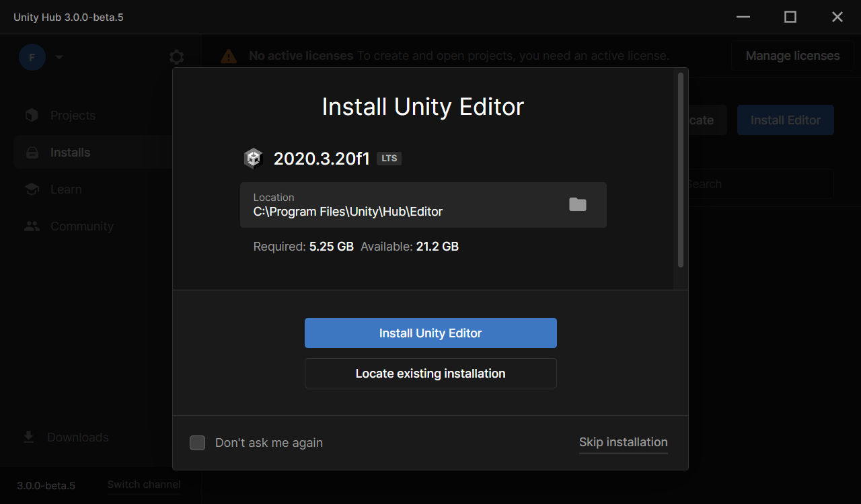Screen dimensions: 861x504
Task: Choose Locate existing installation
Action: pos(430,374)
